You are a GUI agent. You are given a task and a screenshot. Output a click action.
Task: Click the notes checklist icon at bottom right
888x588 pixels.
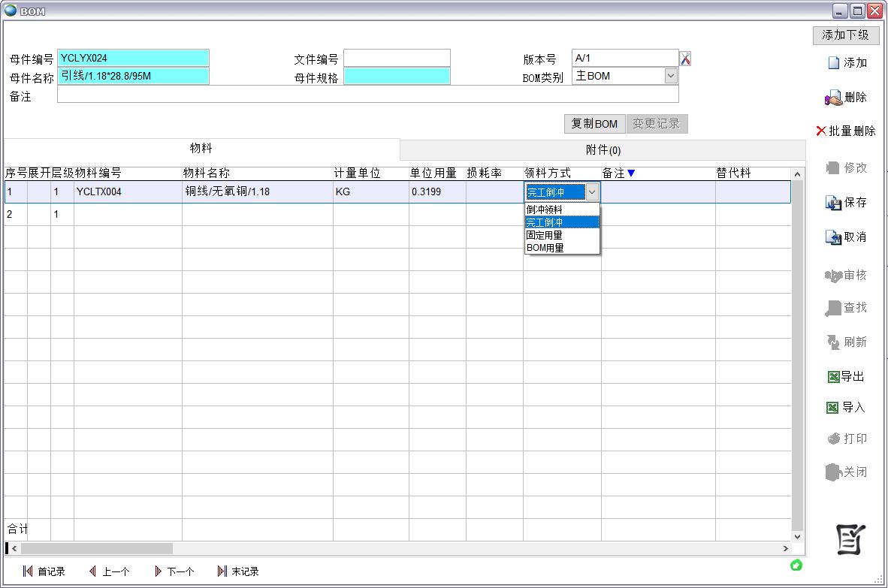click(x=850, y=538)
